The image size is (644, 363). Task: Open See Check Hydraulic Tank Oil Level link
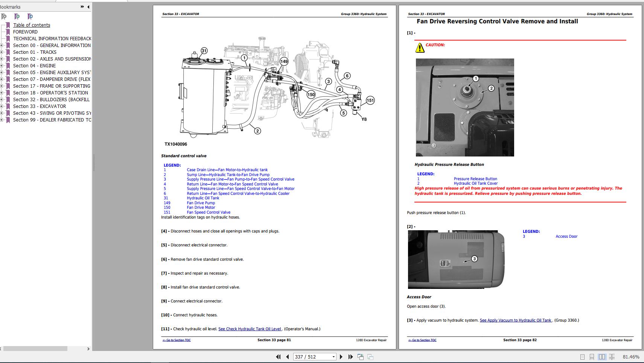[250, 329]
